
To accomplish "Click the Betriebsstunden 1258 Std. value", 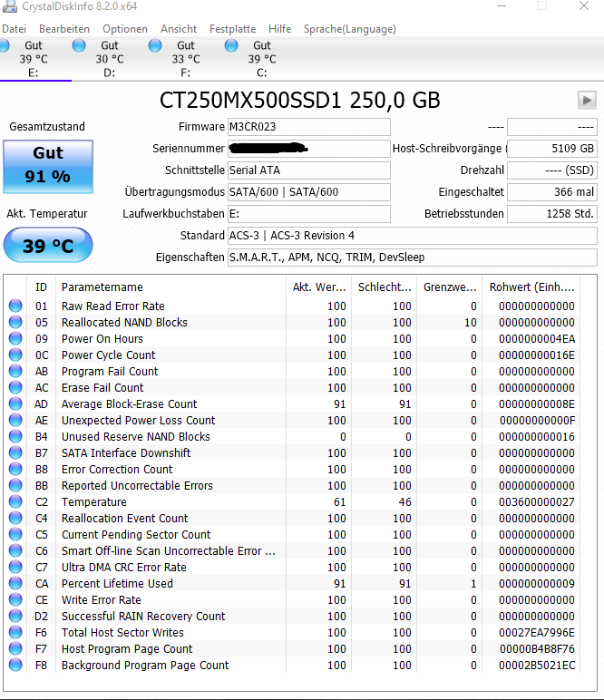I will [x=552, y=214].
